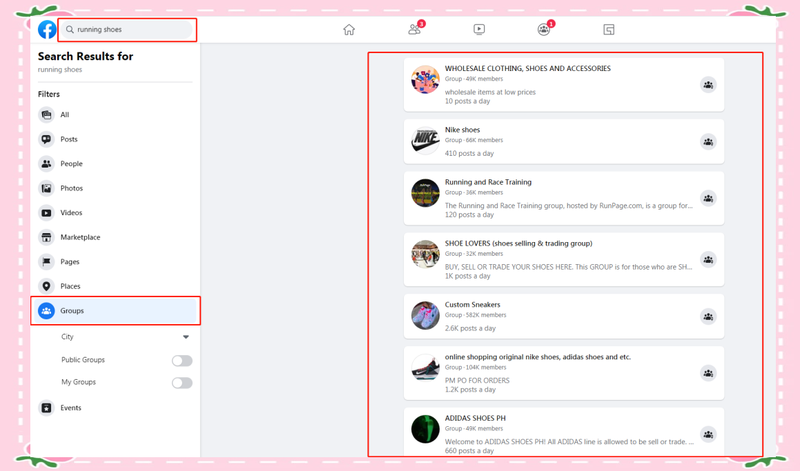Click the WHOLESALE CLOTHING group avatar
This screenshot has width=800, height=471.
pyautogui.click(x=426, y=80)
